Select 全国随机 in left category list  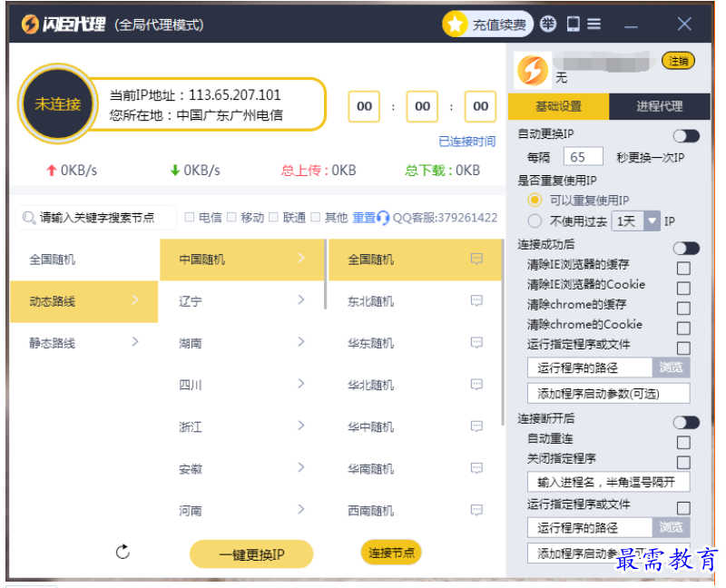(x=83, y=260)
